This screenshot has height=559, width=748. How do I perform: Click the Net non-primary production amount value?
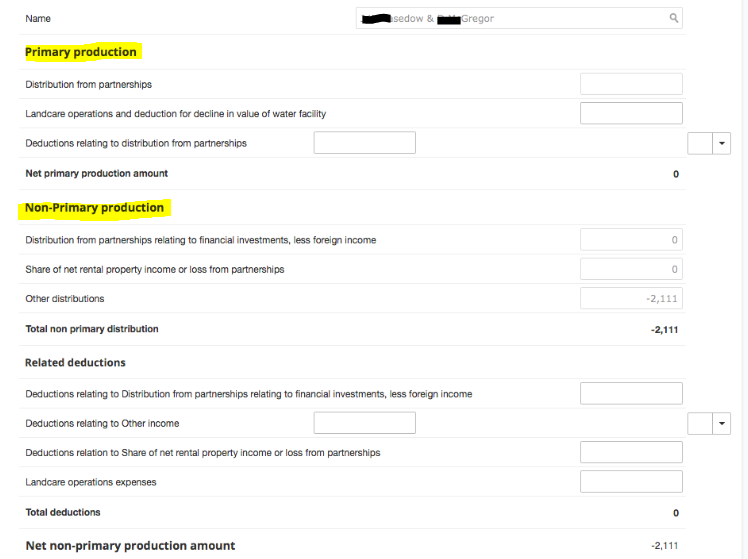coord(665,546)
